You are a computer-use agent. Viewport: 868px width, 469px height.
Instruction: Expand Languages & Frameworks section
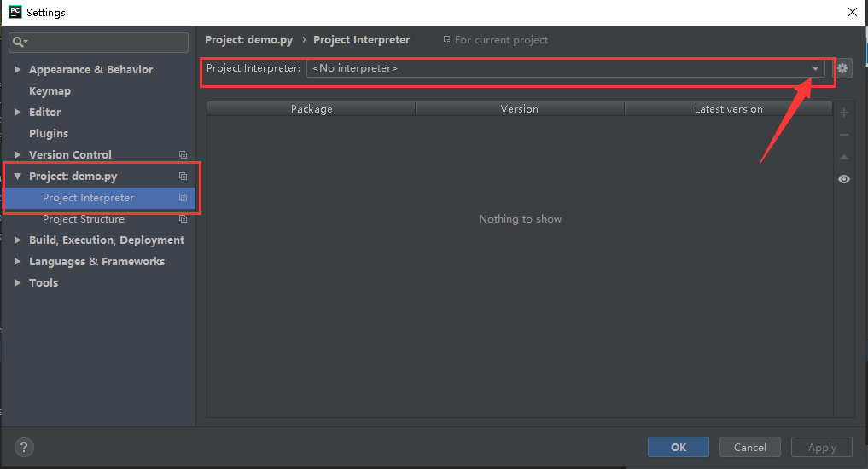[17, 261]
